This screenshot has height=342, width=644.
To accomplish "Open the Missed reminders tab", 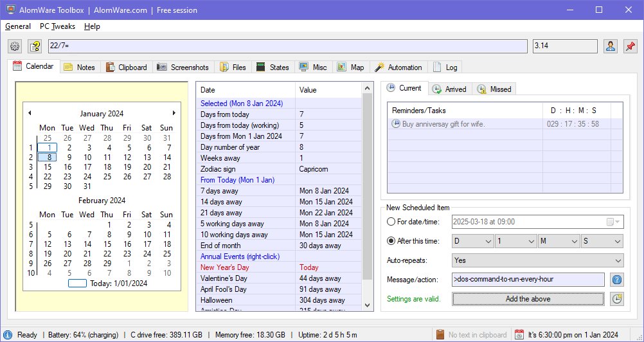I will tap(495, 89).
